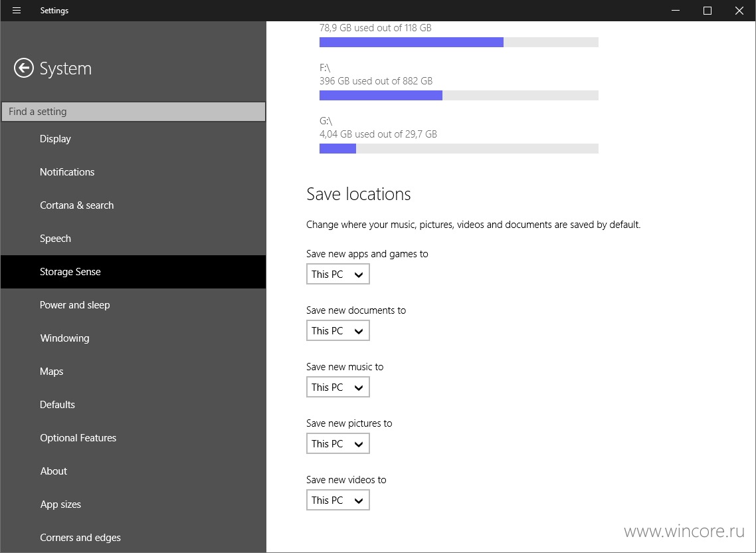This screenshot has height=553, width=756.
Task: Expand Save new music to dropdown
Action: tap(338, 387)
